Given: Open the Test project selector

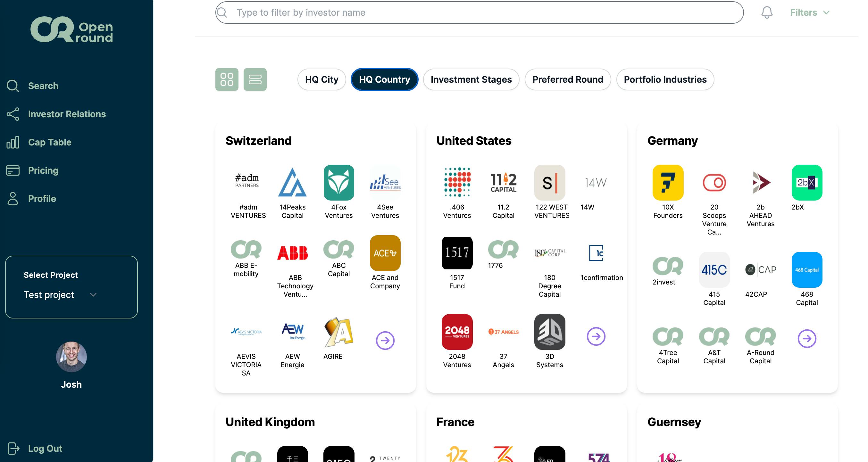Looking at the screenshot, I should pyautogui.click(x=61, y=295).
